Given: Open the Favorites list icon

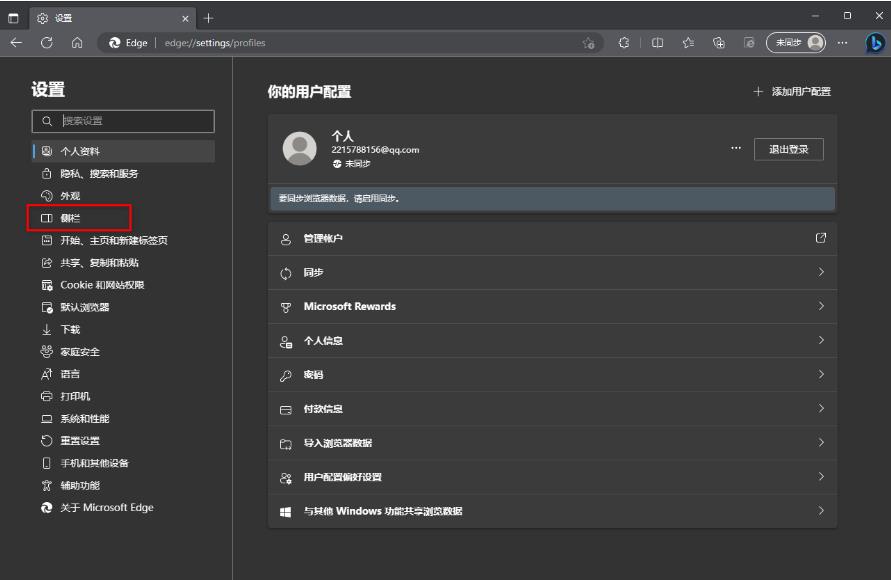Looking at the screenshot, I should [688, 43].
